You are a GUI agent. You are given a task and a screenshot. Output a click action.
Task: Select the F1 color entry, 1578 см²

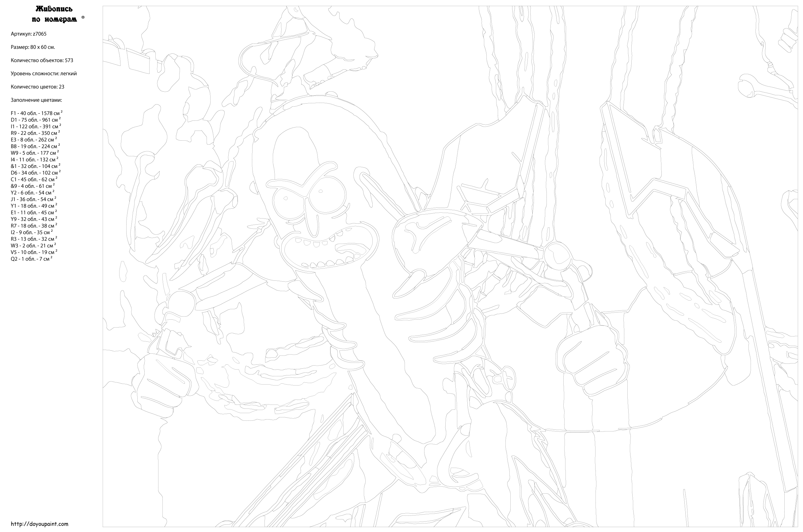36,113
